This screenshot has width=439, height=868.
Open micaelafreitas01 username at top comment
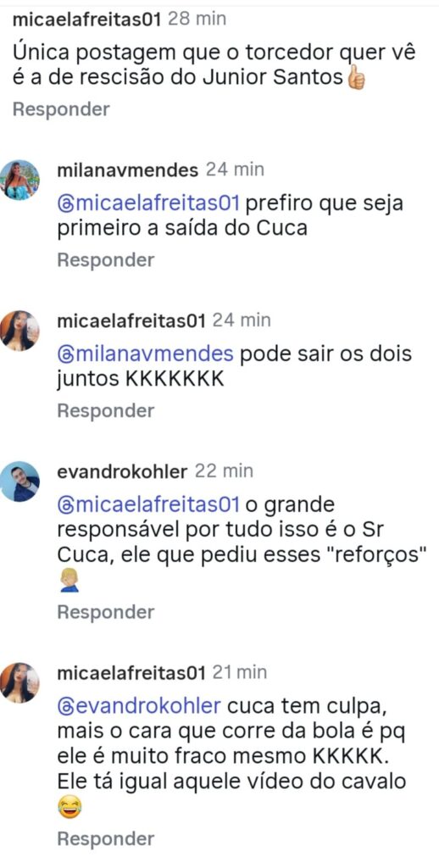(86, 19)
